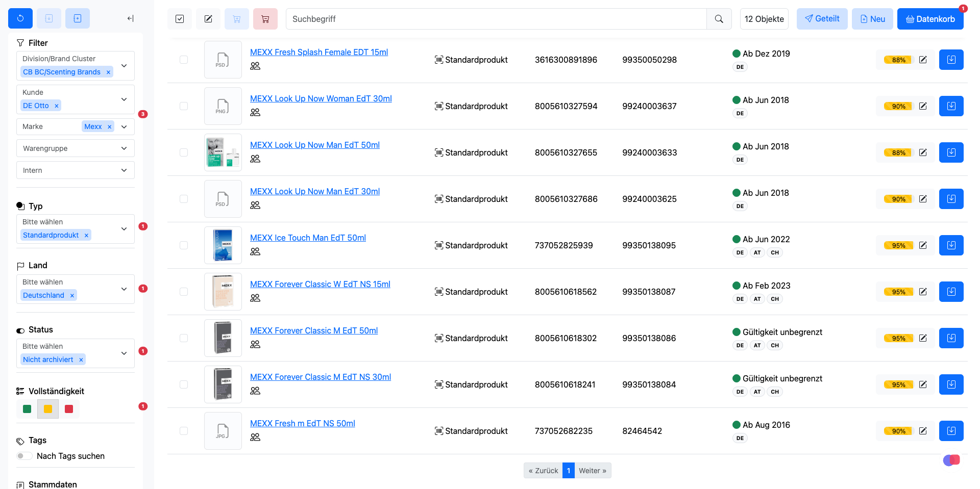Image resolution: width=980 pixels, height=489 pixels.
Task: Check the MEXX Ice Touch Man row checkbox
Action: 184,245
